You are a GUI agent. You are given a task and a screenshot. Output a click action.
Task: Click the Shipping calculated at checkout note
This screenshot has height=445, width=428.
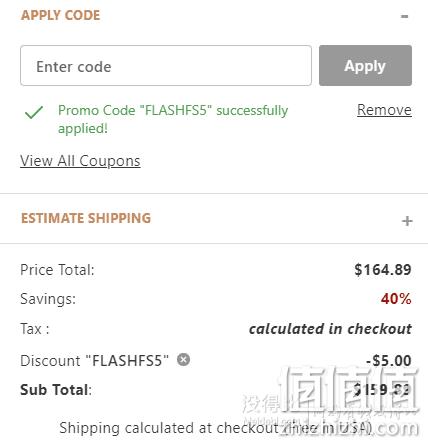(216, 428)
